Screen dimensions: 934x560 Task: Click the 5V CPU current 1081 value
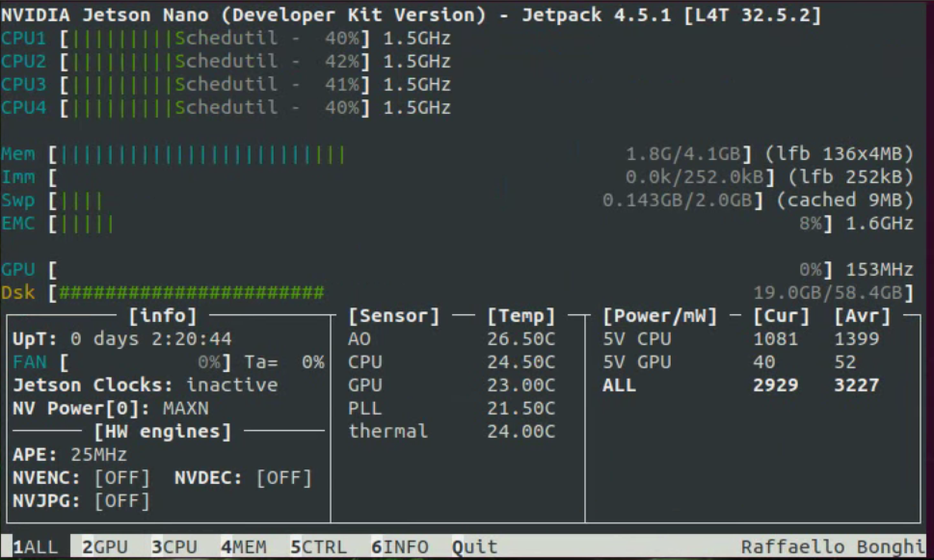point(776,339)
